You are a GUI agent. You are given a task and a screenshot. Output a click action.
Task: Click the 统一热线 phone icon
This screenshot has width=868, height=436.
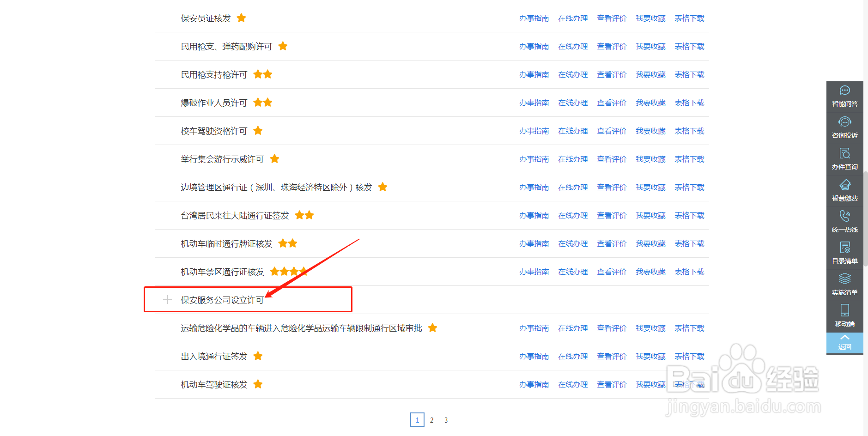pos(844,221)
